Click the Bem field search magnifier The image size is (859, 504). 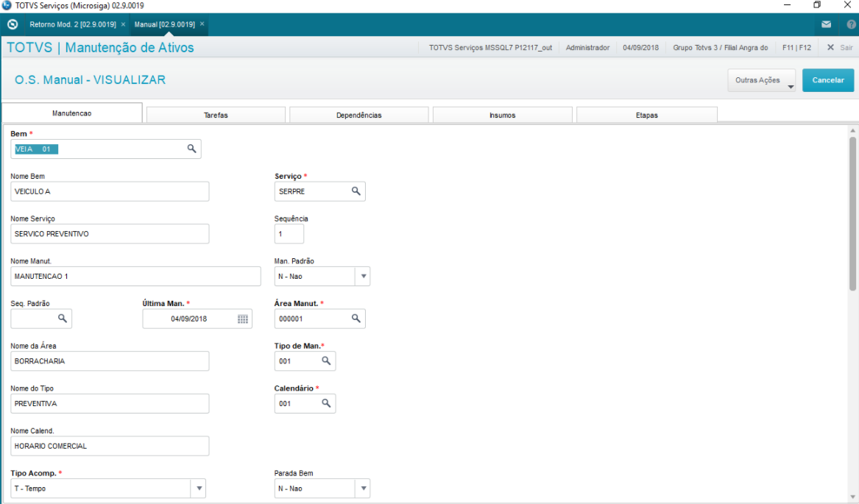pos(191,149)
